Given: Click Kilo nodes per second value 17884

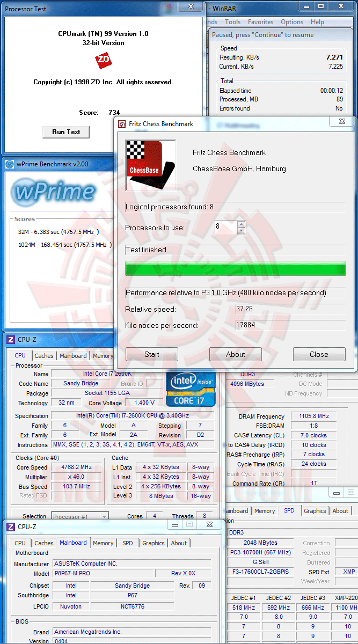Looking at the screenshot, I should click(x=290, y=325).
